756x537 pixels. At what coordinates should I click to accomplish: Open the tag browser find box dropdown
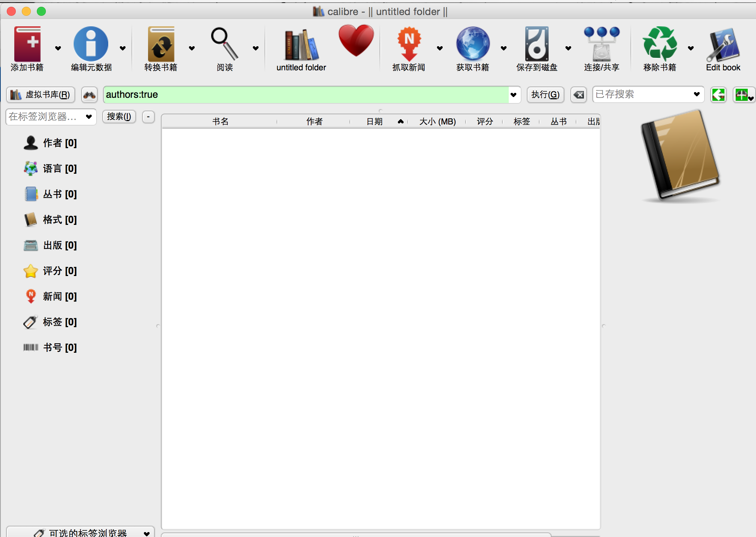click(x=89, y=117)
